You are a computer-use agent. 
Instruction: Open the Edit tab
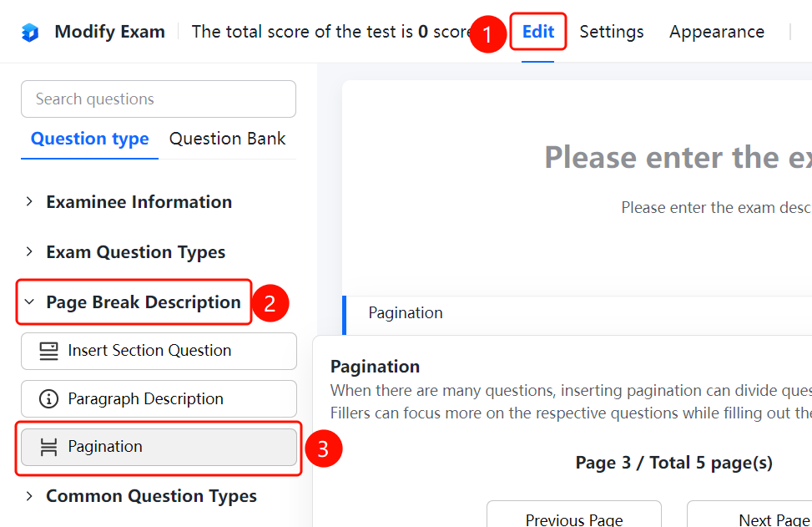[x=538, y=32]
